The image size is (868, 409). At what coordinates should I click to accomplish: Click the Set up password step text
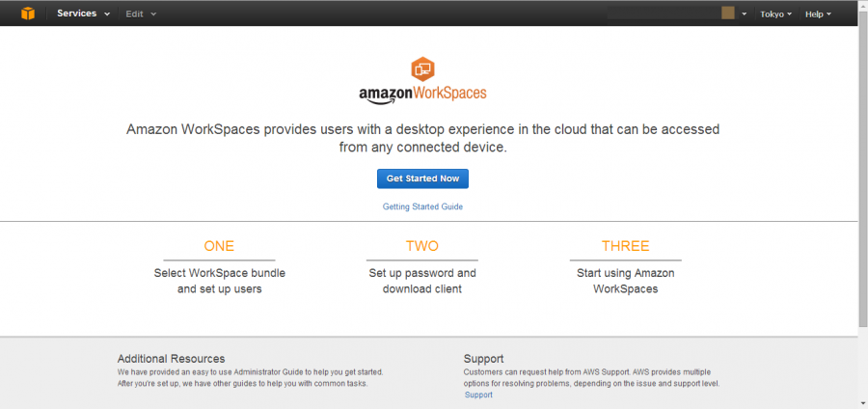(x=422, y=281)
